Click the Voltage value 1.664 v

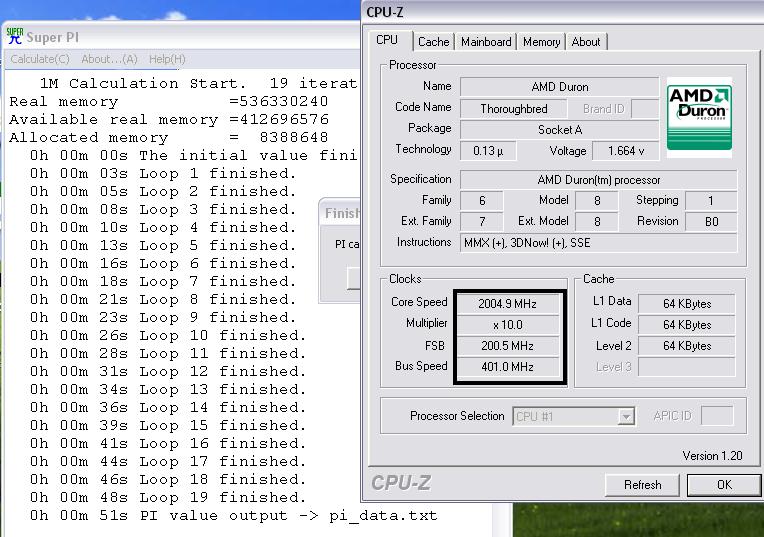coord(626,151)
